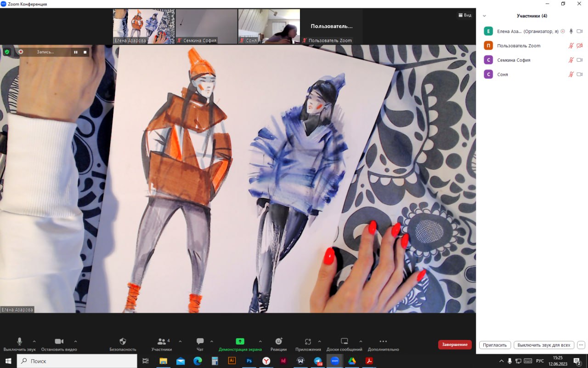Open sharing options arrow beside Демонстрация экрана
588x368 pixels.
point(260,341)
